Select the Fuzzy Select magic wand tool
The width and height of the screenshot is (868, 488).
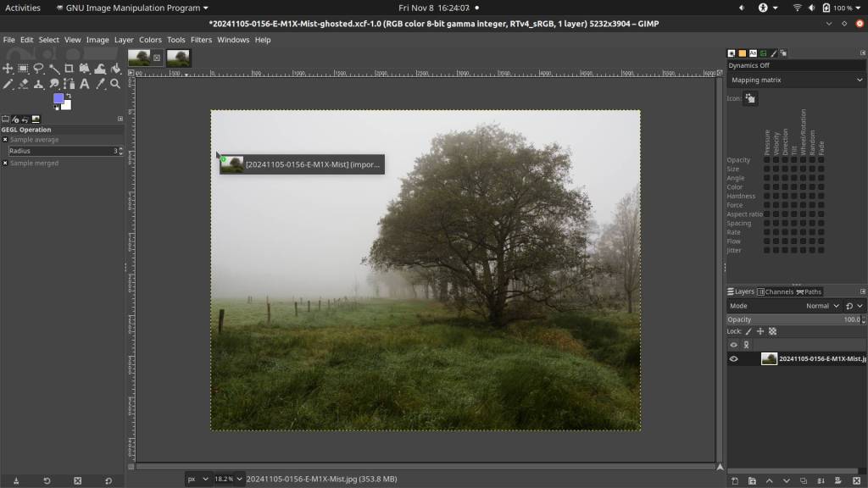click(54, 69)
